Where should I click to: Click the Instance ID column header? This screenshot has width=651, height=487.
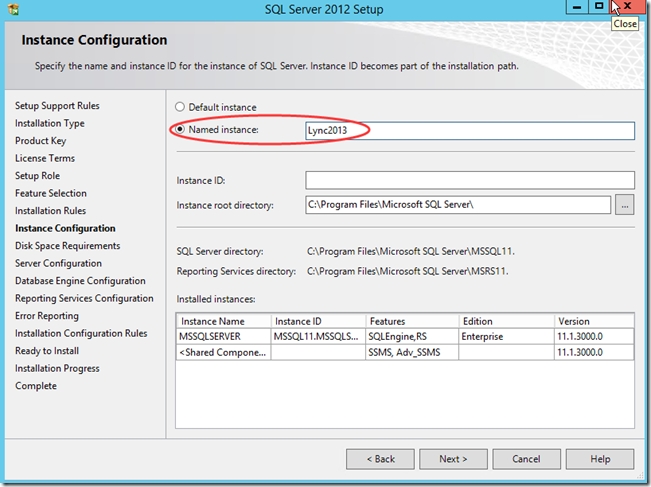click(x=318, y=321)
